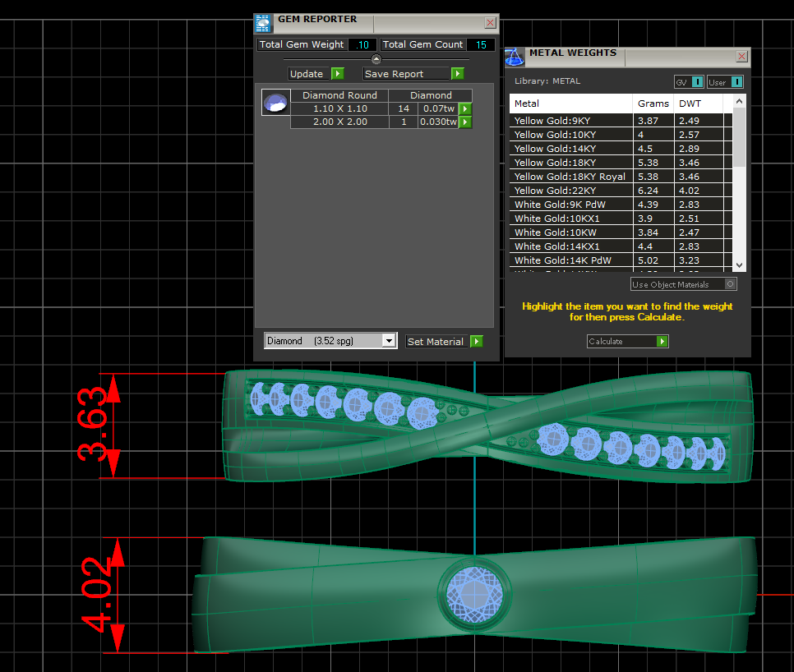
Task: Click the Gem Reporter panel icon
Action: pos(263,22)
